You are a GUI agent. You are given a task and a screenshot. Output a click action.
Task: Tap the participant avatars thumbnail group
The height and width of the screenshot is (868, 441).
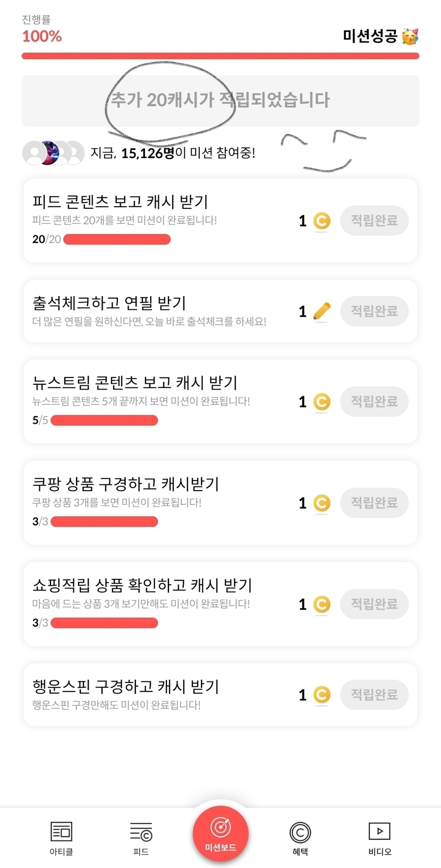coord(53,153)
